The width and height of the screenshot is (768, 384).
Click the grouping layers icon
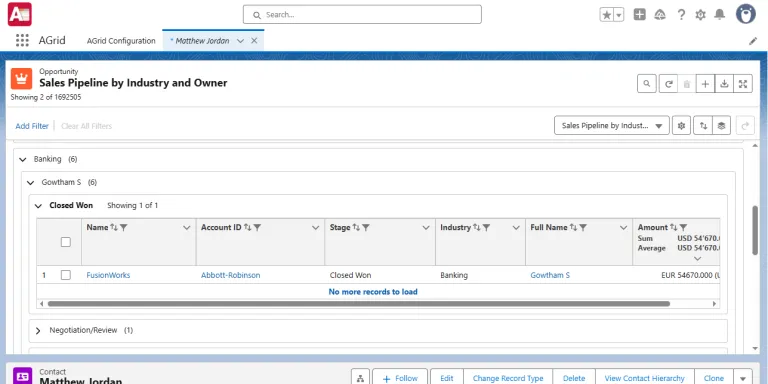721,125
